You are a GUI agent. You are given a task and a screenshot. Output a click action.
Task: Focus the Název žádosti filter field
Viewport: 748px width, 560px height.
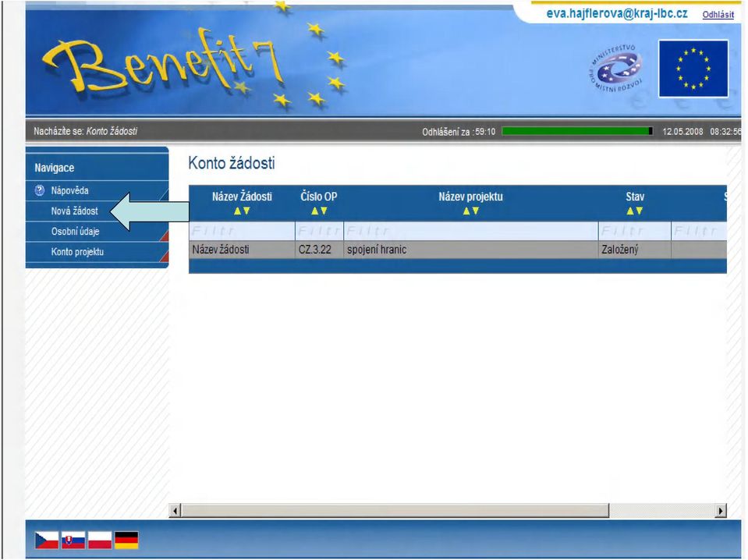[242, 232]
